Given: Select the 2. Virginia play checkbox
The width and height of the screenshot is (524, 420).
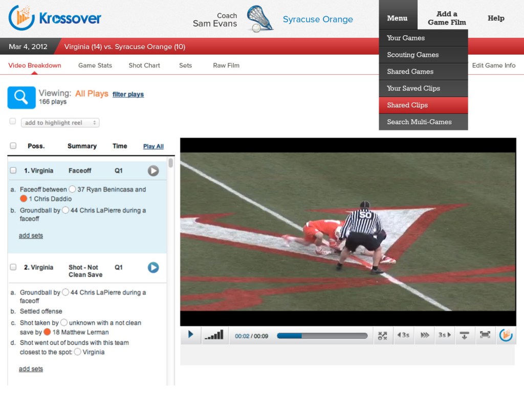Looking at the screenshot, I should click(x=13, y=267).
